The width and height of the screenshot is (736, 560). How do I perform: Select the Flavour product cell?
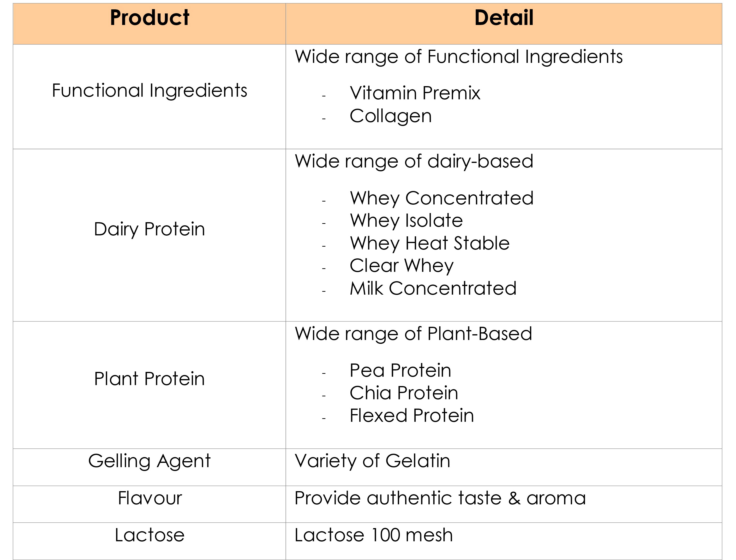[x=149, y=504]
